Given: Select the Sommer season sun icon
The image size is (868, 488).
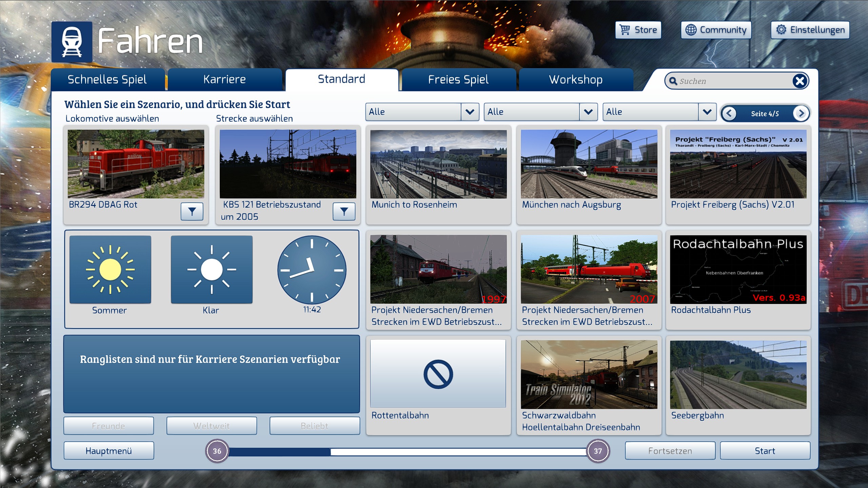Looking at the screenshot, I should (x=110, y=269).
